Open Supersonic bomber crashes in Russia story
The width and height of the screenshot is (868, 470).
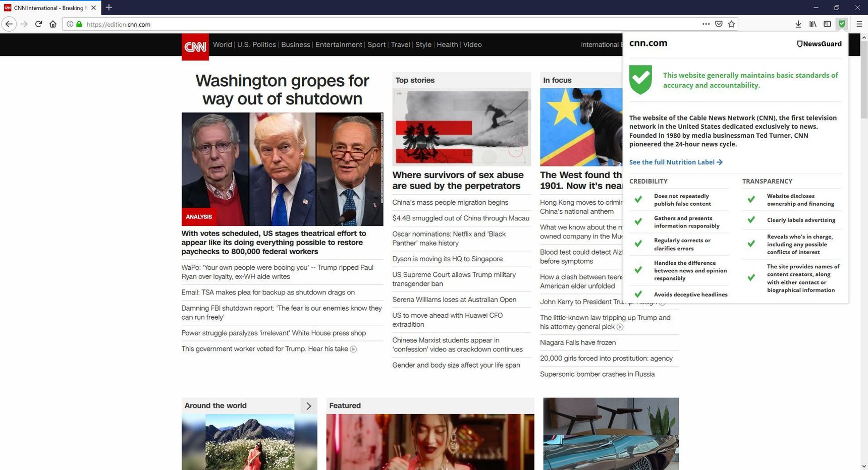(597, 374)
